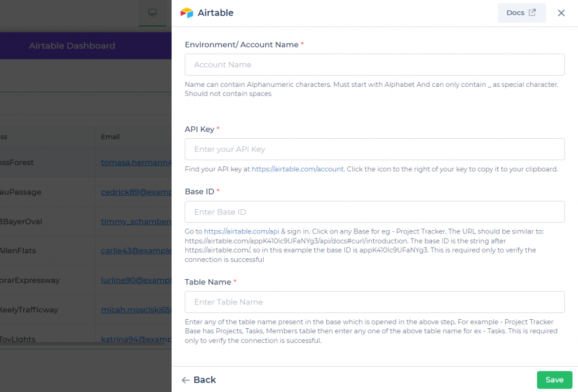The image size is (578, 392).
Task: Select the desktop preview monitor icon
Action: tap(152, 11)
